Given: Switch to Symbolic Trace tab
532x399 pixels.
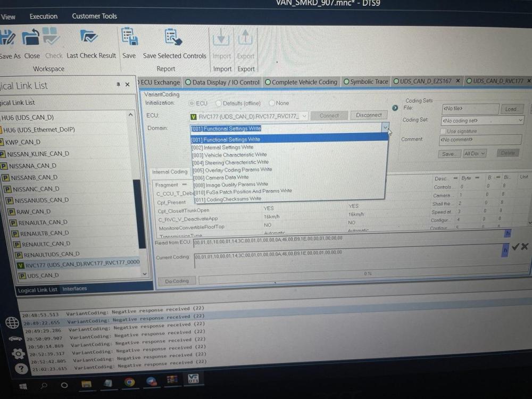Looking at the screenshot, I should [365, 81].
